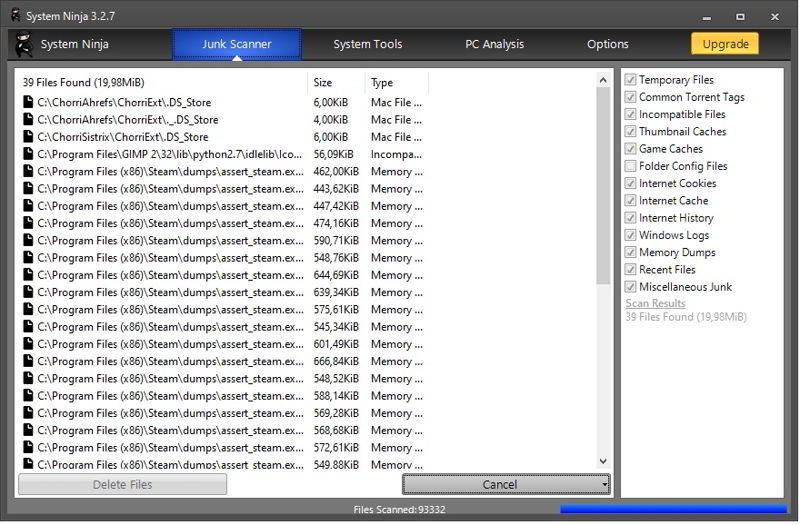Open the System Ninja tab
Image resolution: width=800 pixels, height=525 pixels.
tap(74, 44)
